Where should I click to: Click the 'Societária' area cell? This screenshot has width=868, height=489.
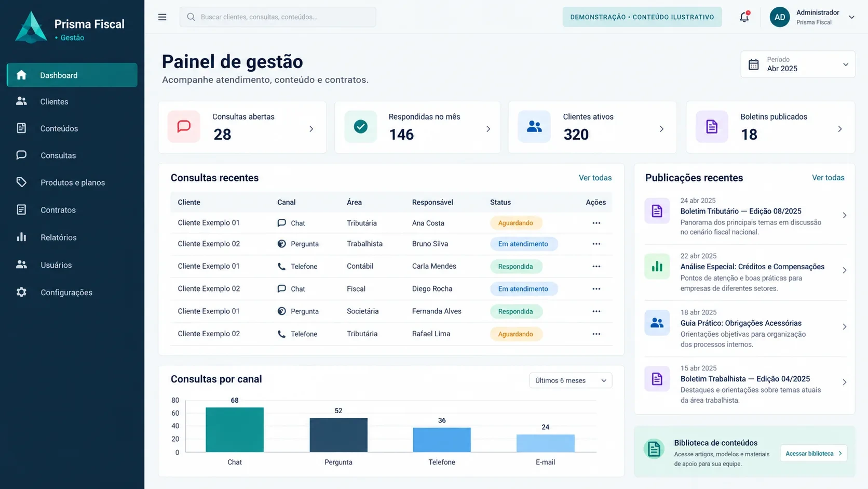362,311
